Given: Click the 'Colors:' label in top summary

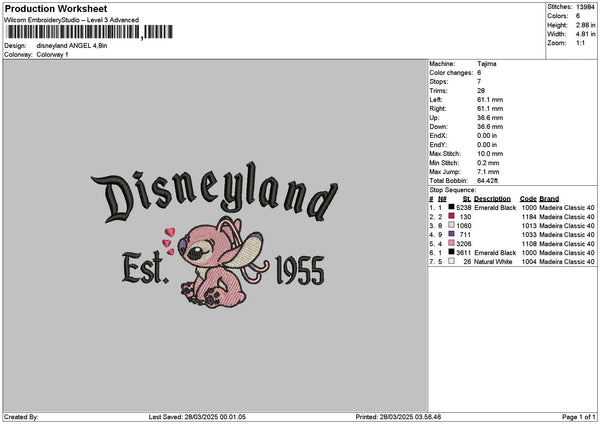Looking at the screenshot, I should (x=558, y=16).
